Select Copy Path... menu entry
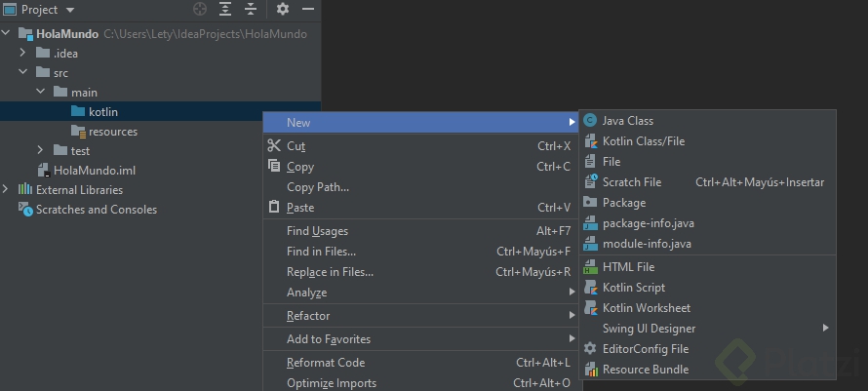Image resolution: width=868 pixels, height=391 pixels. [420, 187]
